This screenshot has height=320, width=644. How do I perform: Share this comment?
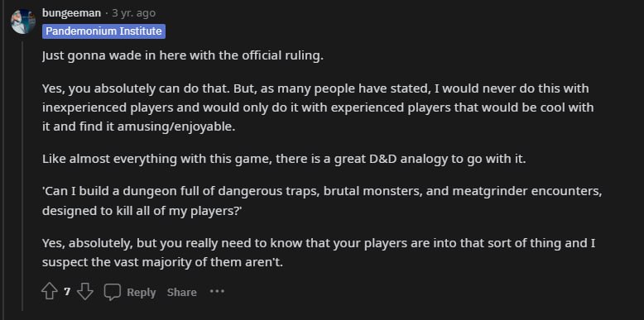[x=181, y=293]
